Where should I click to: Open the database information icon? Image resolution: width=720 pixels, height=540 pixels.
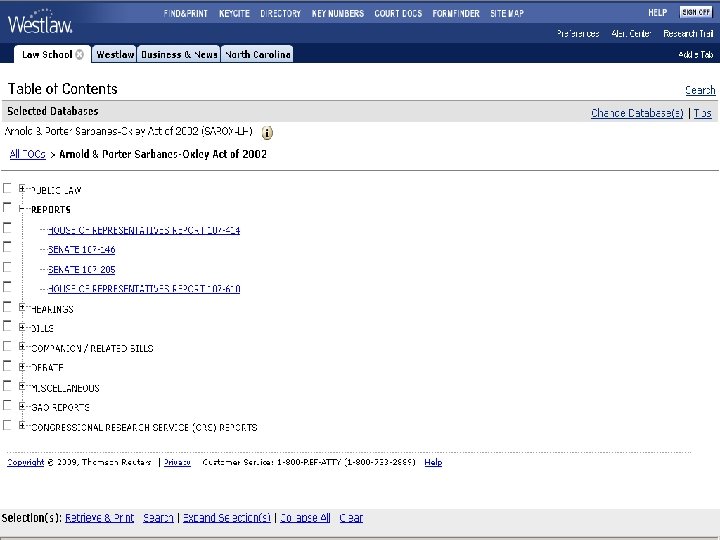tap(267, 133)
